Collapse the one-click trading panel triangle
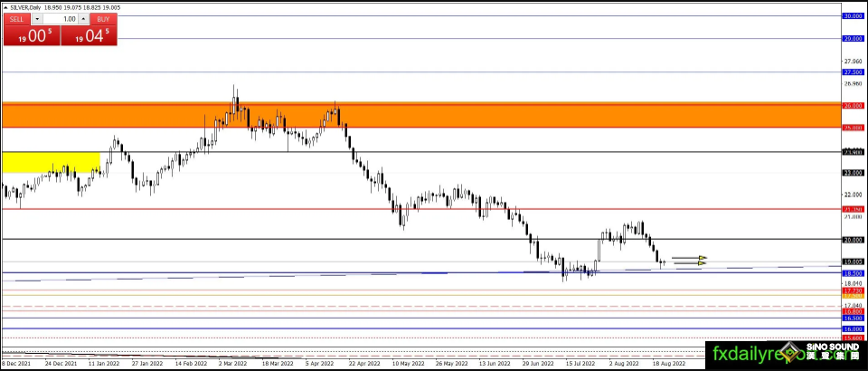868x371 pixels. (6, 8)
